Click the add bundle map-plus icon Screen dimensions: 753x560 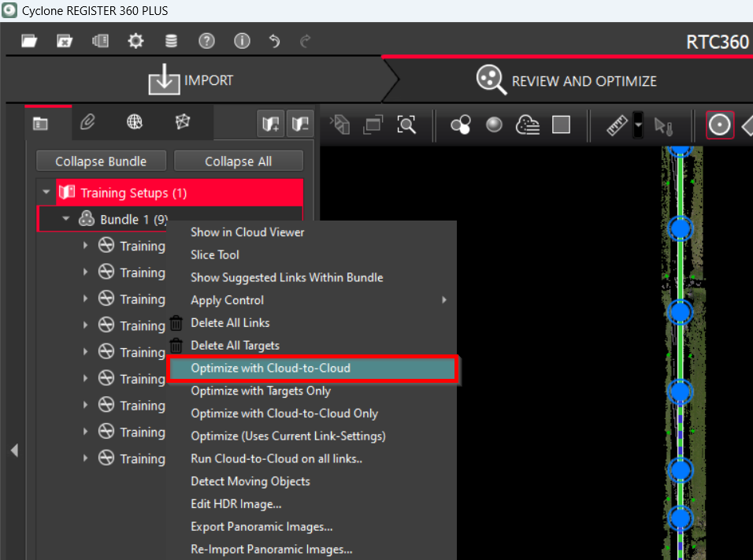tap(271, 123)
